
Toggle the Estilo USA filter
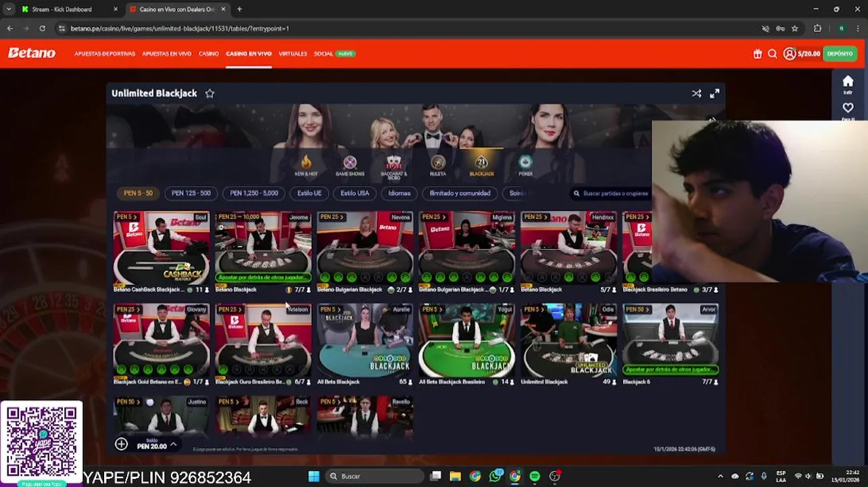tap(355, 193)
